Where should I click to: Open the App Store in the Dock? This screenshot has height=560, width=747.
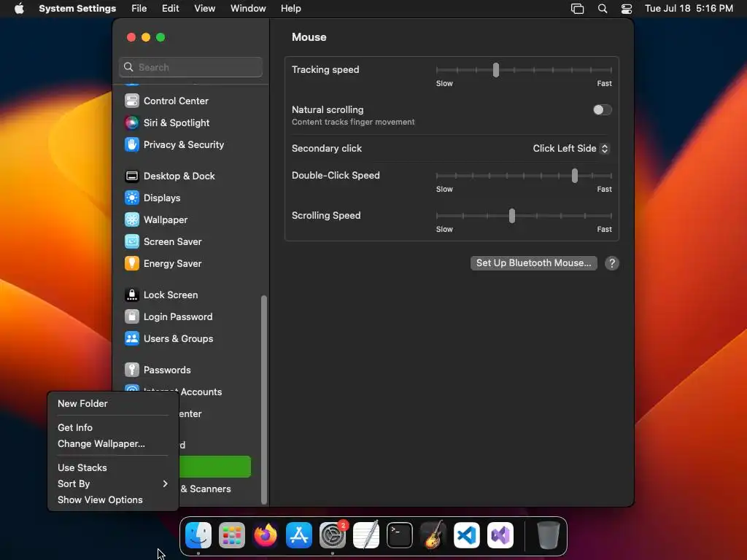[298, 535]
